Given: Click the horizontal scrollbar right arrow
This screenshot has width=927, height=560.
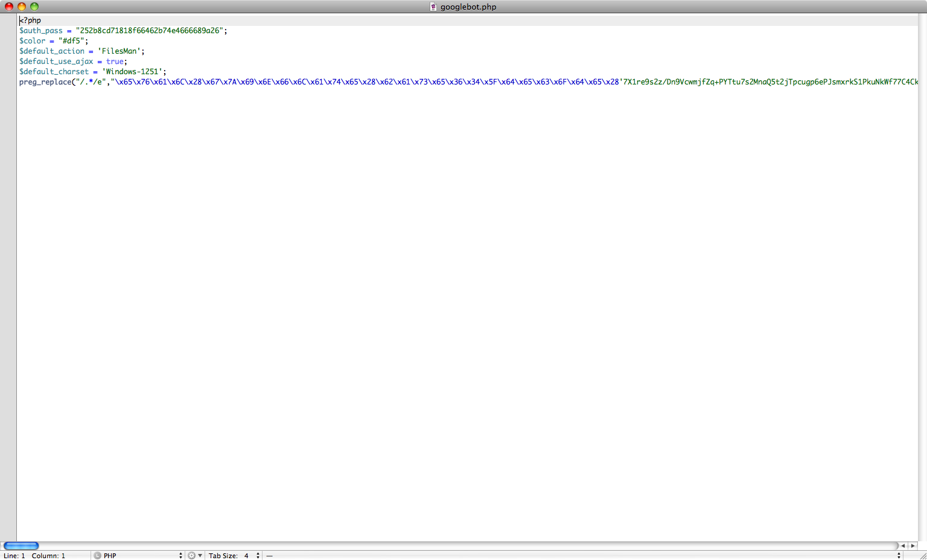Looking at the screenshot, I should tap(913, 546).
